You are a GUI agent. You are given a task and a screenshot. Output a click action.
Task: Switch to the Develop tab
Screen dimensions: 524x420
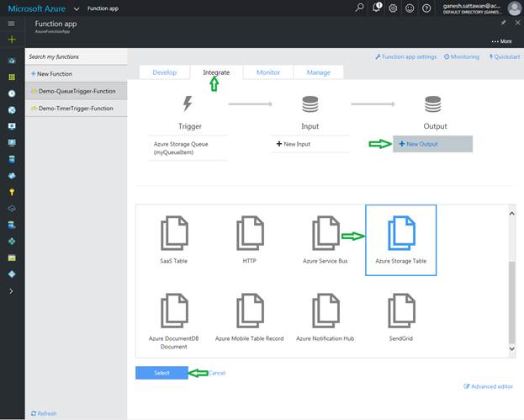point(165,72)
